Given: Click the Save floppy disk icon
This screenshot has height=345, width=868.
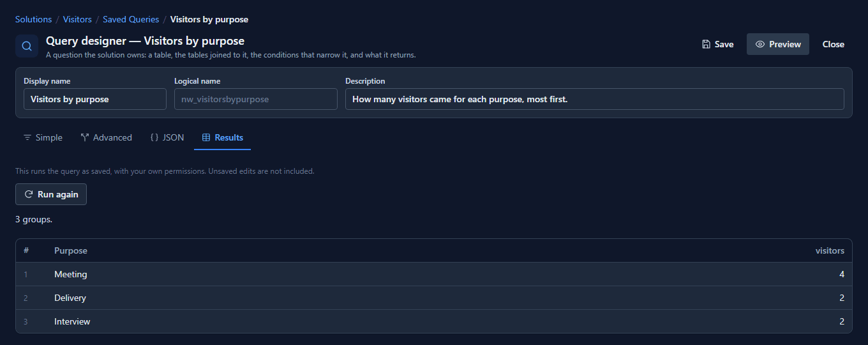Looking at the screenshot, I should 706,44.
